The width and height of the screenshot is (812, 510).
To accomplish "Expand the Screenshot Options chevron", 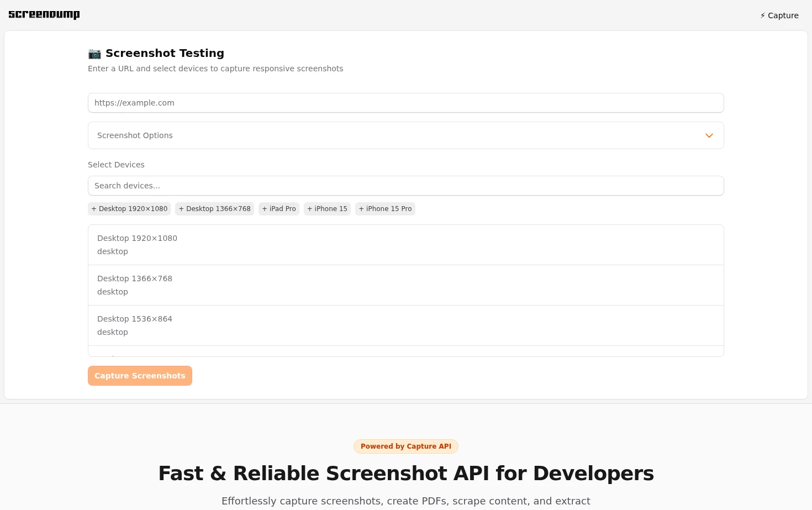I will (709, 135).
